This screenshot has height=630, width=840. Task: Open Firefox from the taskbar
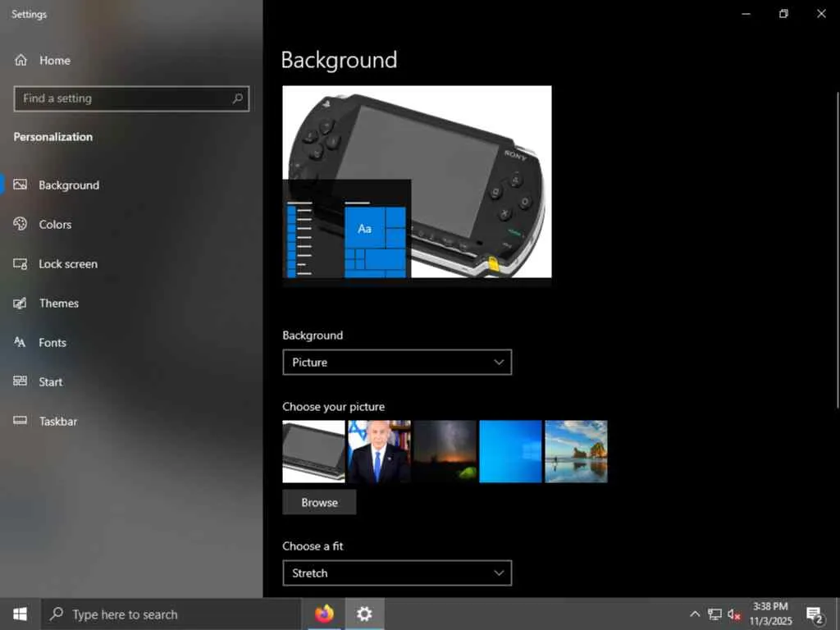(324, 614)
